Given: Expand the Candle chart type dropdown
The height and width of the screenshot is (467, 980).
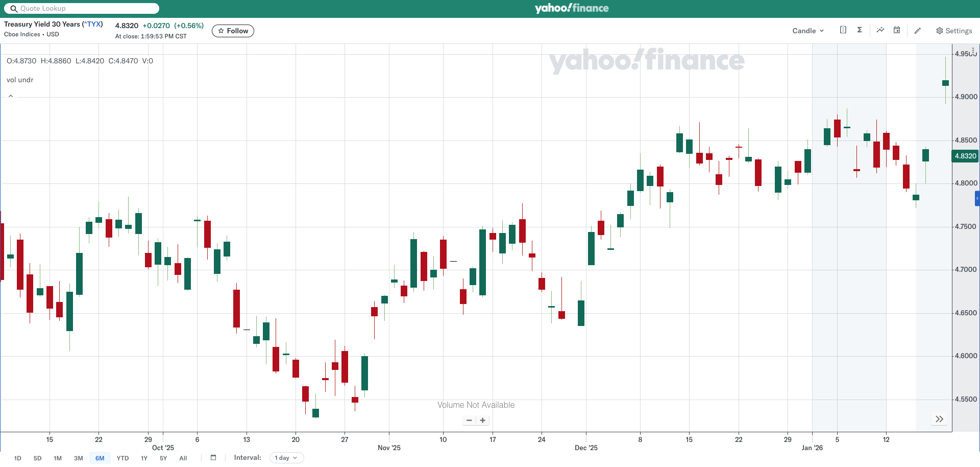Looking at the screenshot, I should click(x=807, y=31).
